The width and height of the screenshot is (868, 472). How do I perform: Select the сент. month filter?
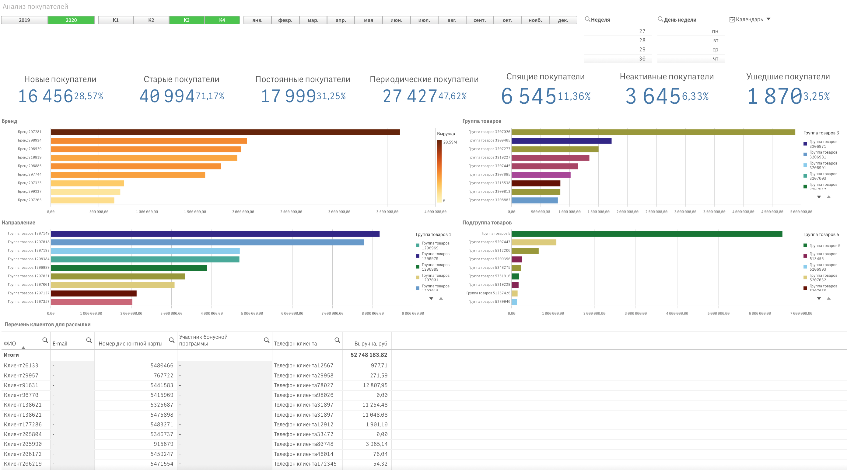click(479, 20)
